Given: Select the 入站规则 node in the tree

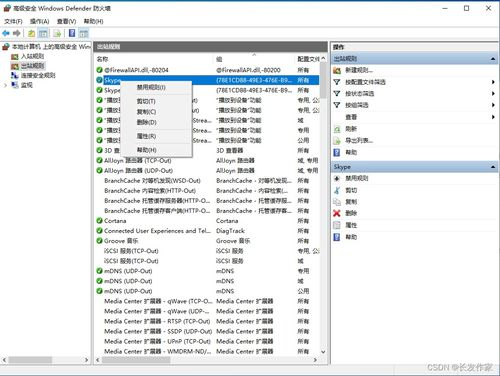Looking at the screenshot, I should click(32, 56).
